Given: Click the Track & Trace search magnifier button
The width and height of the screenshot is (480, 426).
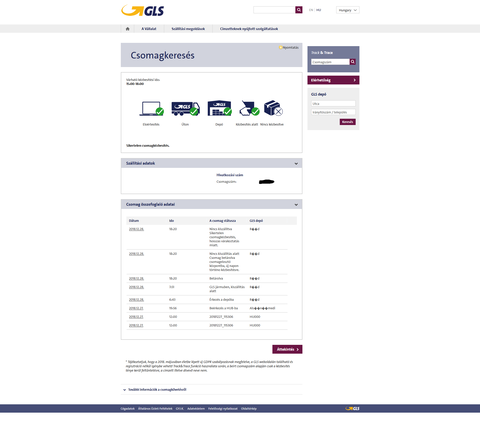Looking at the screenshot, I should pos(353,62).
